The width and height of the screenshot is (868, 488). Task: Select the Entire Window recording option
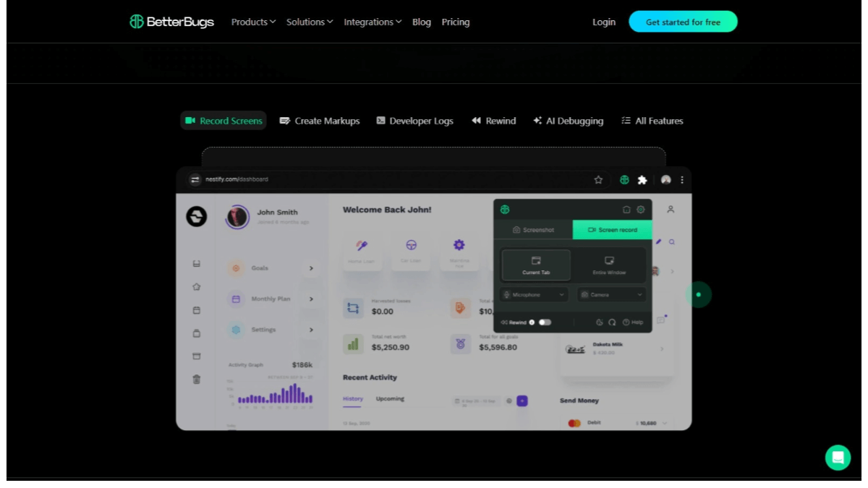[609, 265]
